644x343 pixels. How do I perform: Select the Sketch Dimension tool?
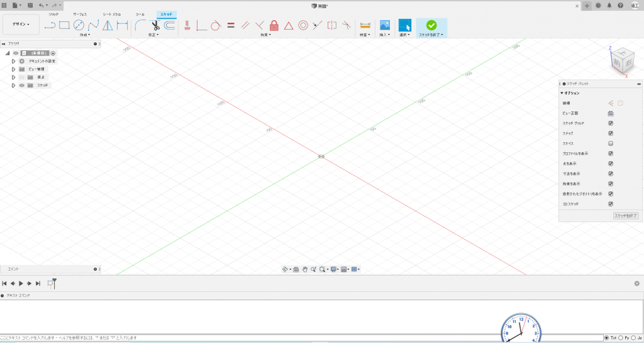(x=123, y=25)
